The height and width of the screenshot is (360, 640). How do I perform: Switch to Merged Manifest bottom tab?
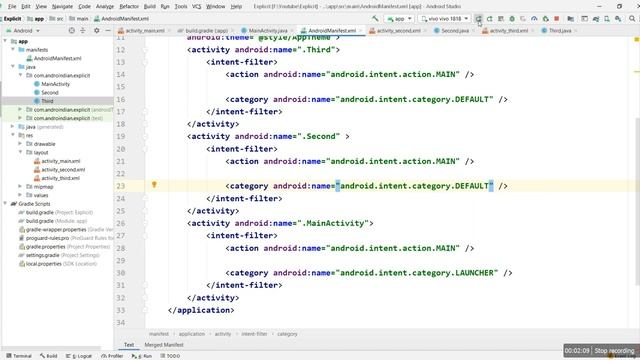coord(164,345)
